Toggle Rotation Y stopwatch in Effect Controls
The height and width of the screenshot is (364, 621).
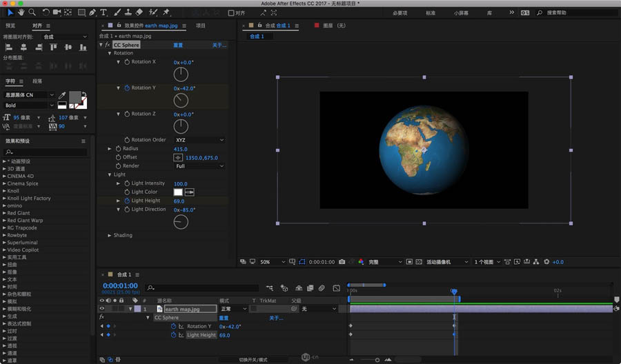[x=127, y=88]
